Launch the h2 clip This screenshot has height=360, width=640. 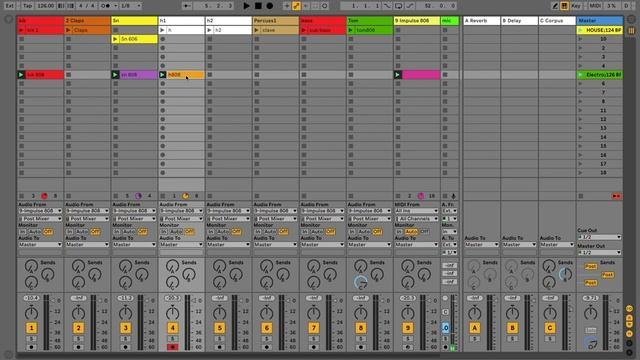point(209,30)
